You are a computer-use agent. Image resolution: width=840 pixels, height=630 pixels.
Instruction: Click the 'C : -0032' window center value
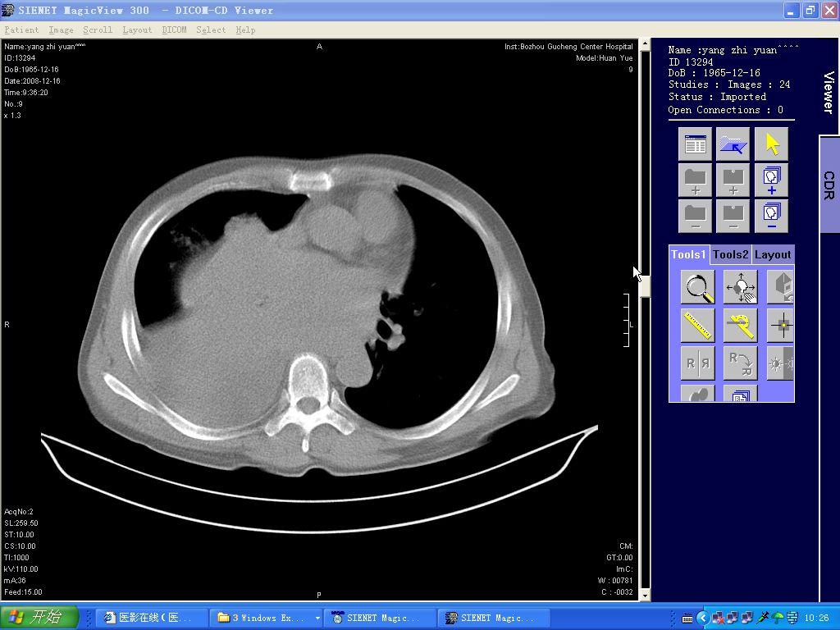[617, 592]
